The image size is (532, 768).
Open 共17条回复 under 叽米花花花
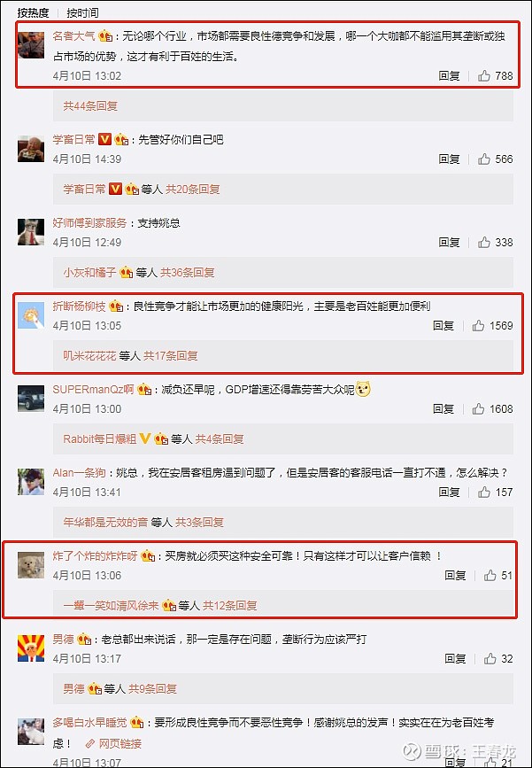[x=170, y=355]
